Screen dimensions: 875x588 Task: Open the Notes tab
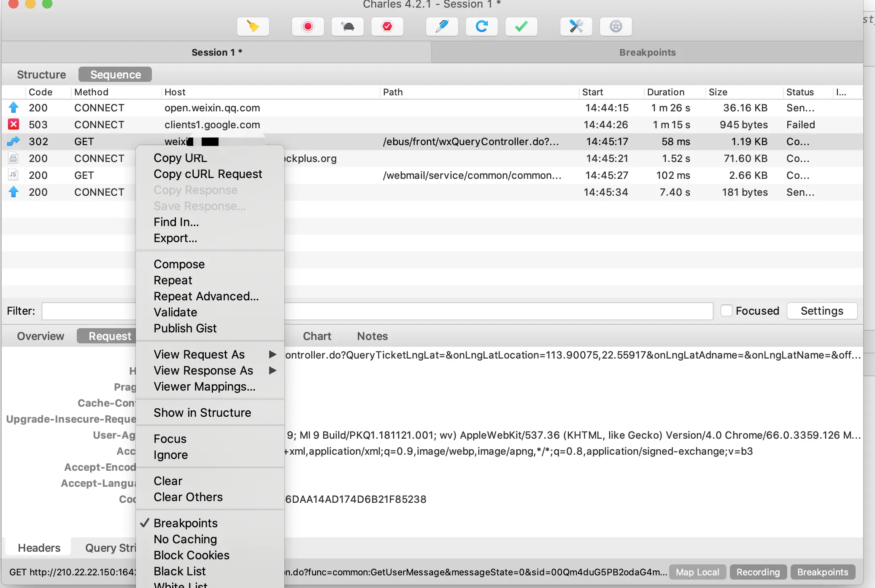(372, 336)
